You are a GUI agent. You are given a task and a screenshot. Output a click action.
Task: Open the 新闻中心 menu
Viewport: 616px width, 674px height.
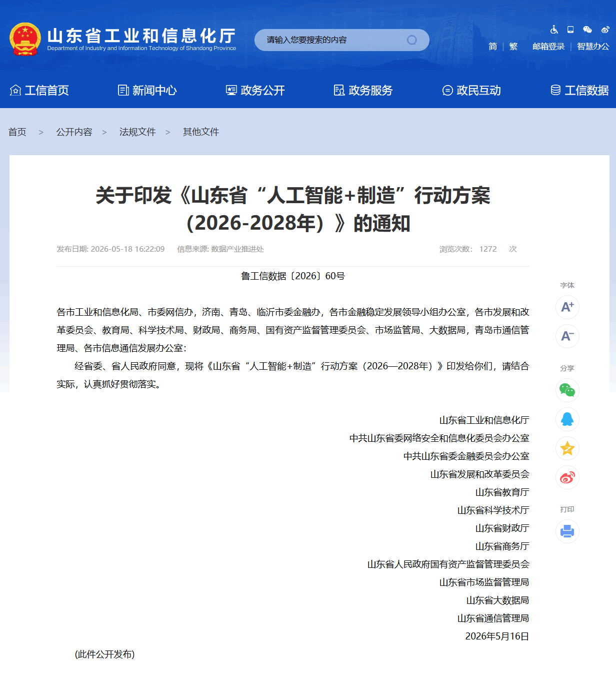point(147,90)
